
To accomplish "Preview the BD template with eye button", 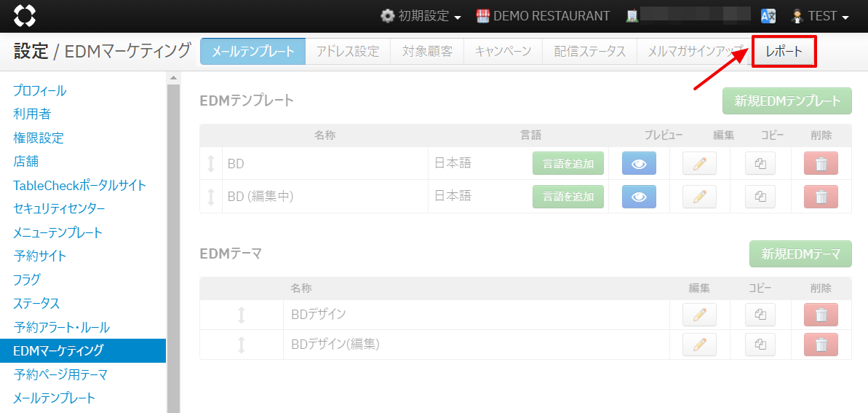I will (x=639, y=164).
